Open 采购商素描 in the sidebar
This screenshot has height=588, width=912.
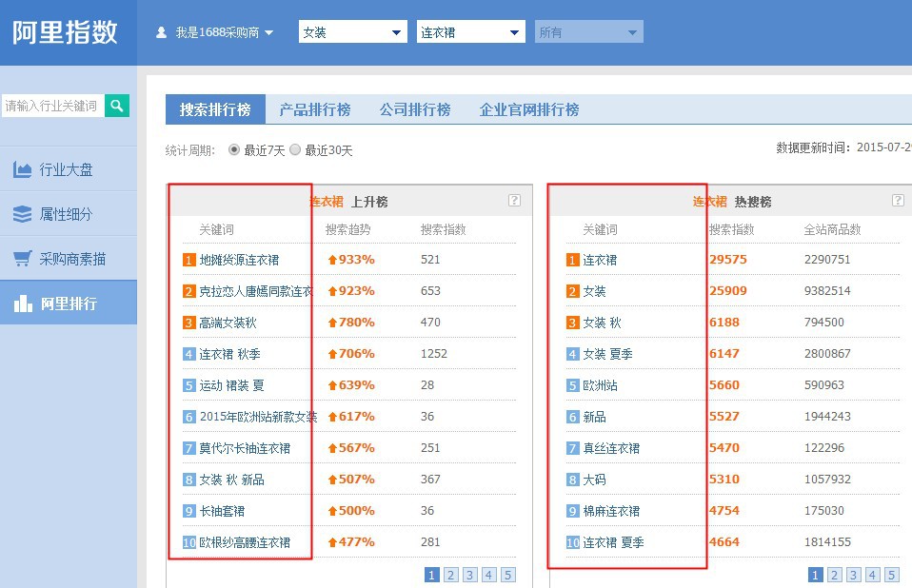coord(68,259)
